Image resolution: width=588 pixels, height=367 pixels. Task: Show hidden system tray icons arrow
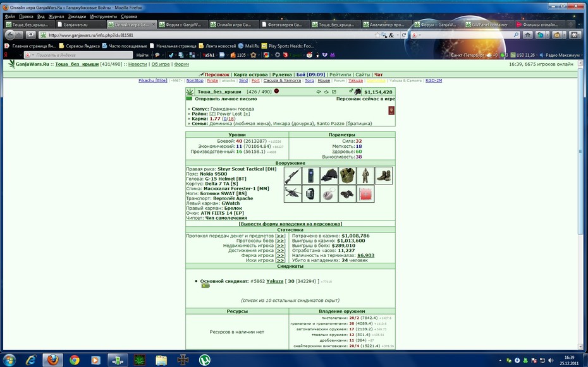(500, 360)
